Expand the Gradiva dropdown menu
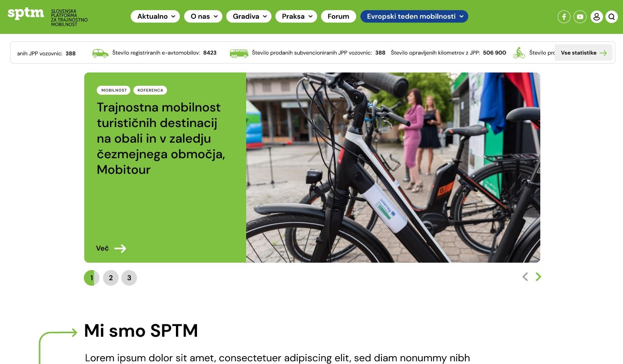 click(x=249, y=16)
